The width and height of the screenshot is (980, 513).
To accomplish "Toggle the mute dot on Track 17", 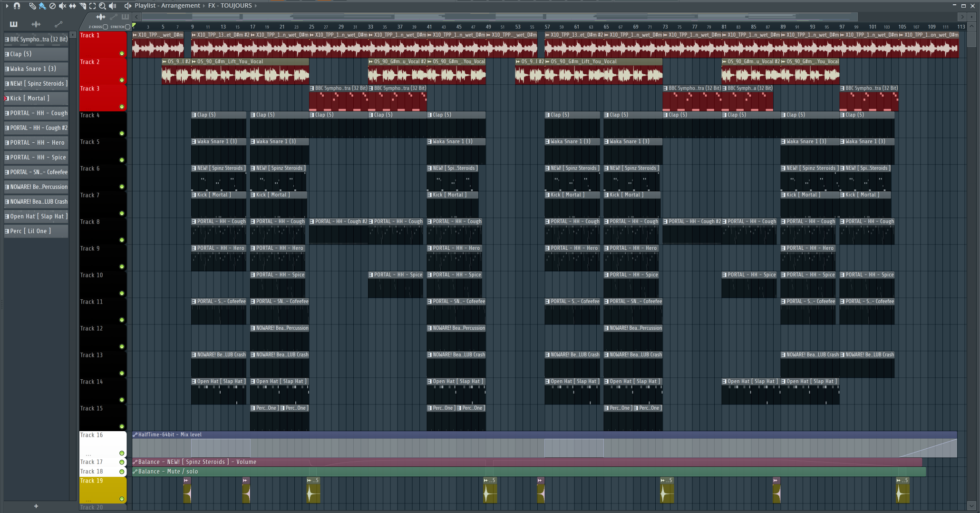I will pyautogui.click(x=122, y=462).
